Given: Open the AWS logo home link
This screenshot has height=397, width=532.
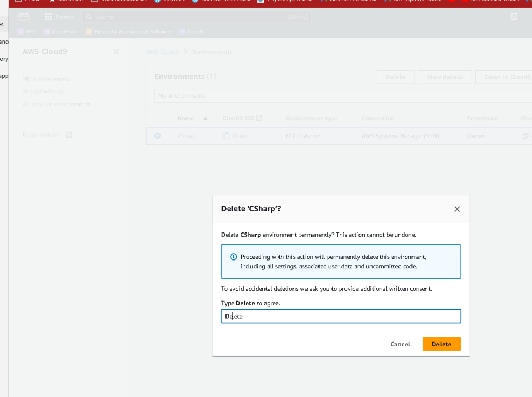Looking at the screenshot, I should click(23, 16).
